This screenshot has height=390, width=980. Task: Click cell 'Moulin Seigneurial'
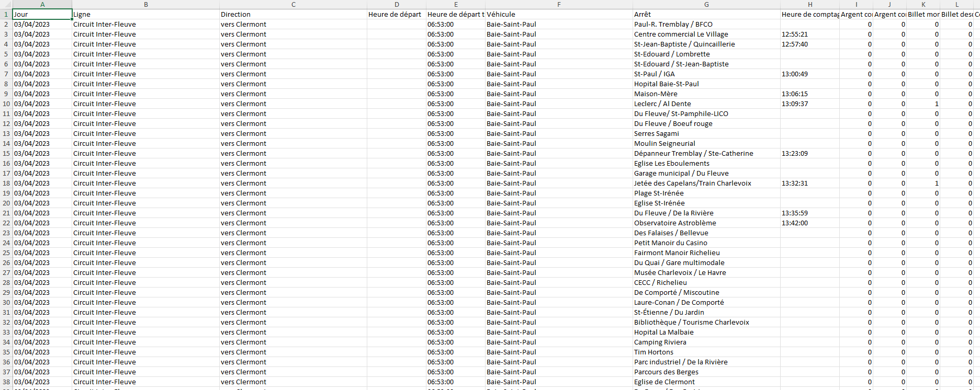point(707,143)
